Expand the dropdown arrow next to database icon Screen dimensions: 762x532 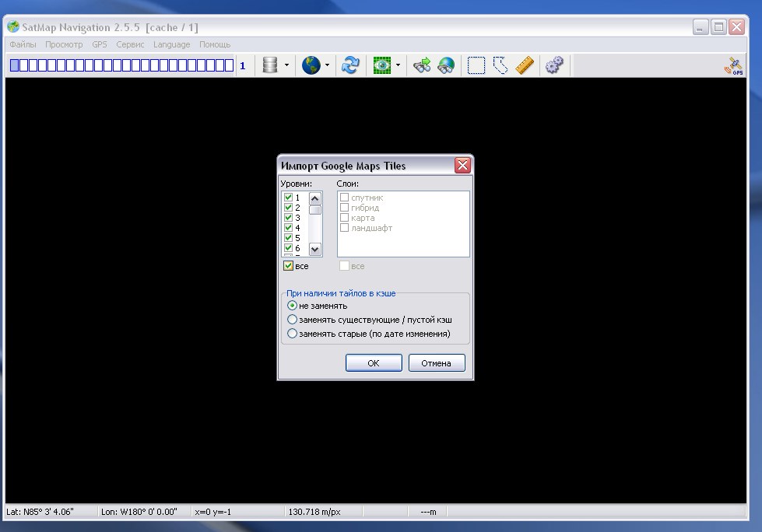[286, 65]
